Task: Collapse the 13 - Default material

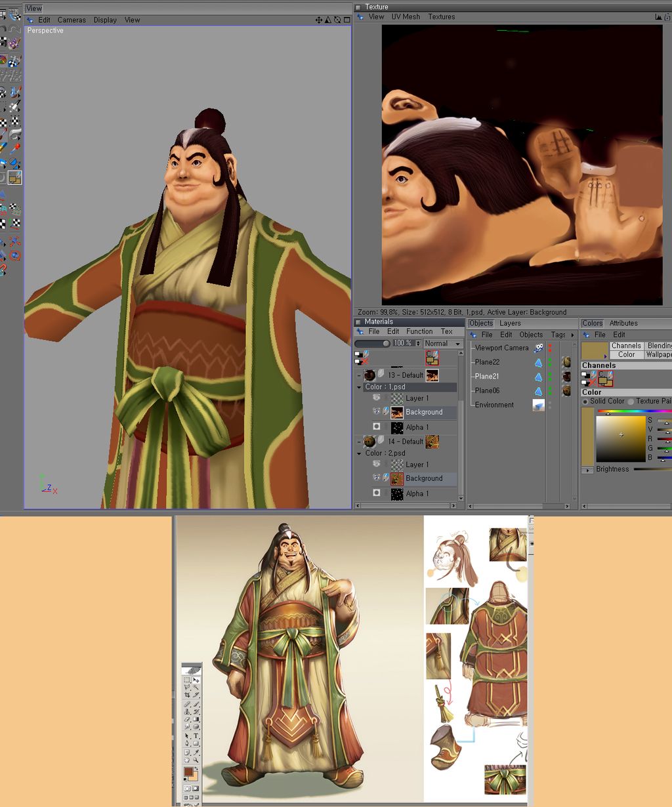Action: [359, 375]
